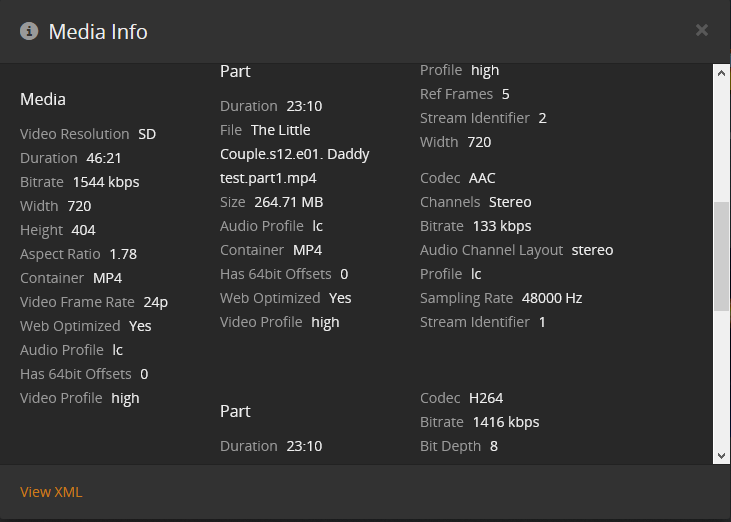Click the Aspect Ratio 1.78 value
731x522 pixels.
click(123, 254)
